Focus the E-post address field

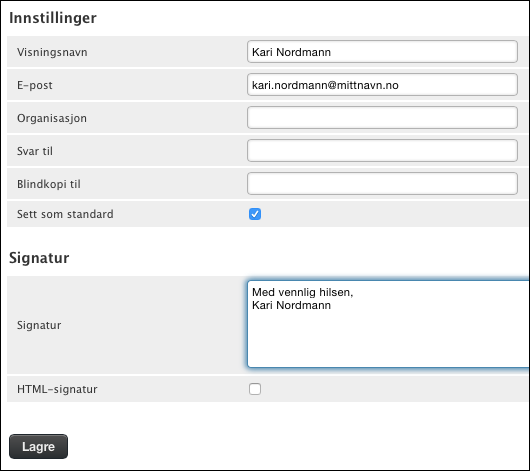coord(382,85)
